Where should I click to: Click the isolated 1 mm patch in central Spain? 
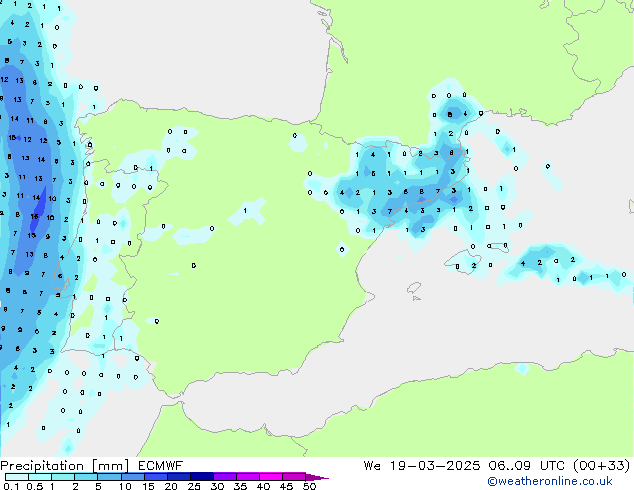click(246, 211)
